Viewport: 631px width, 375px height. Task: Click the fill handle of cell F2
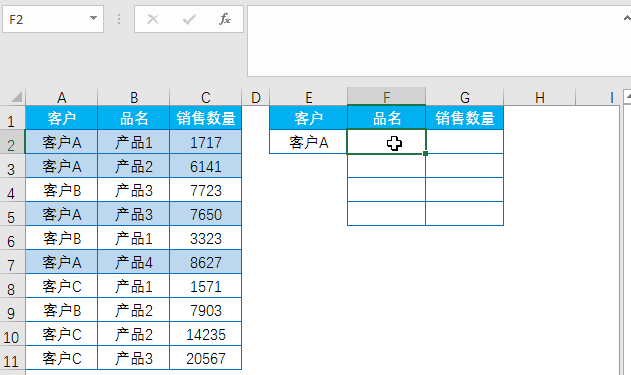click(x=425, y=153)
